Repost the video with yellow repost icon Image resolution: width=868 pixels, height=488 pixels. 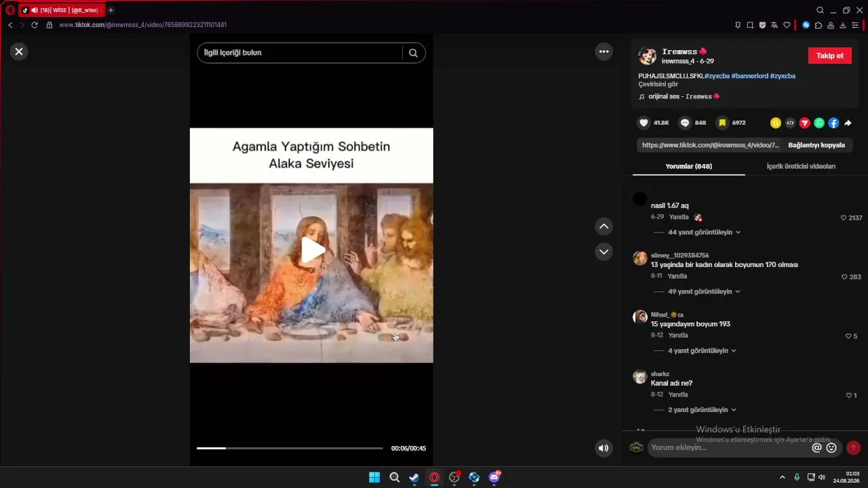point(776,123)
